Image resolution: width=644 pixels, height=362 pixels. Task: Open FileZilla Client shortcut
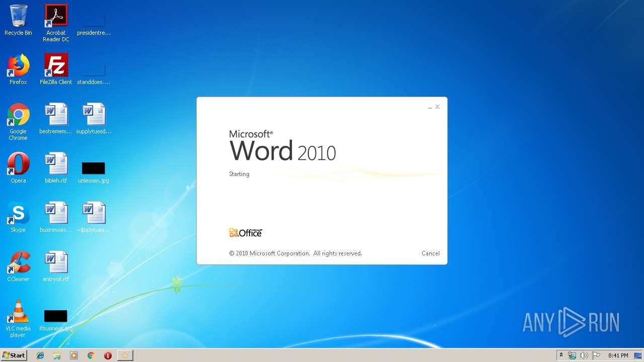click(x=56, y=69)
